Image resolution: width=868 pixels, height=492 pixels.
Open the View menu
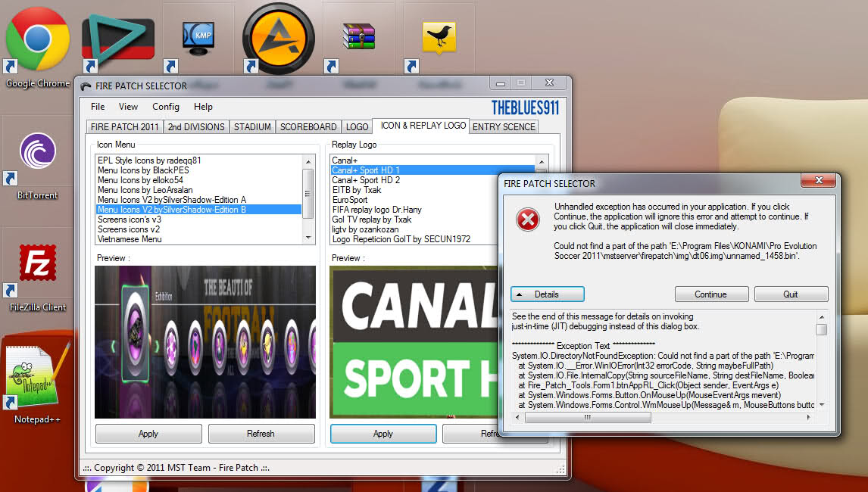(128, 107)
